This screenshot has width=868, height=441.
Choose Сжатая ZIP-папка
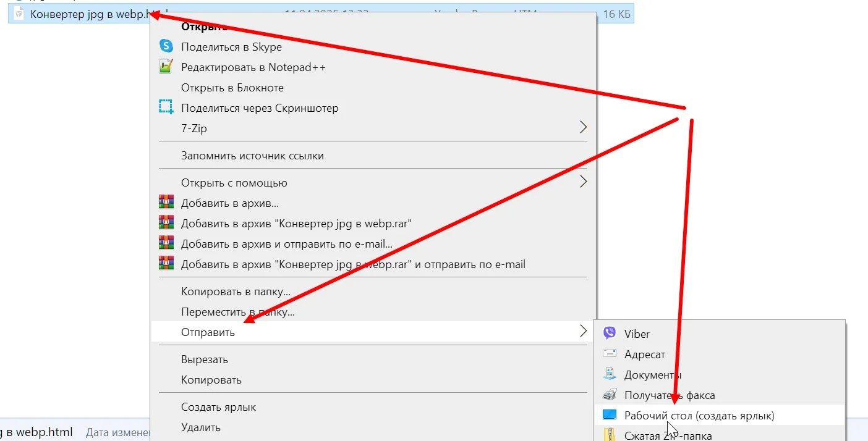(x=668, y=435)
